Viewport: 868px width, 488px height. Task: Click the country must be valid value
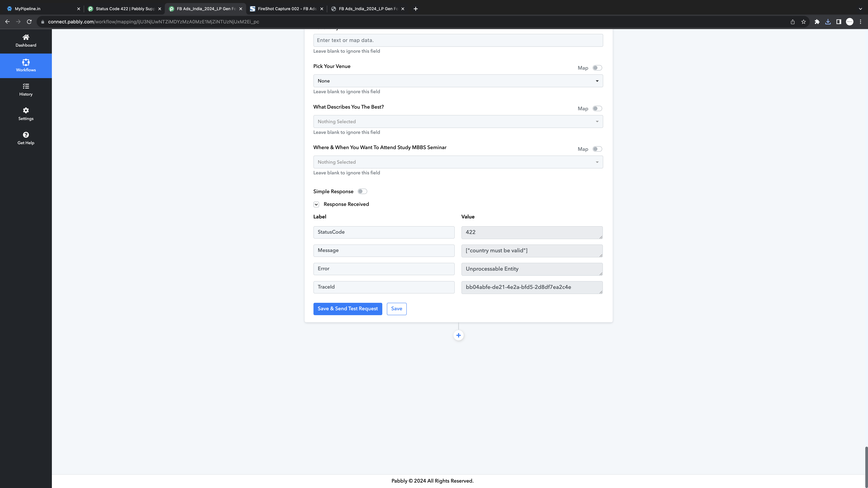point(532,251)
